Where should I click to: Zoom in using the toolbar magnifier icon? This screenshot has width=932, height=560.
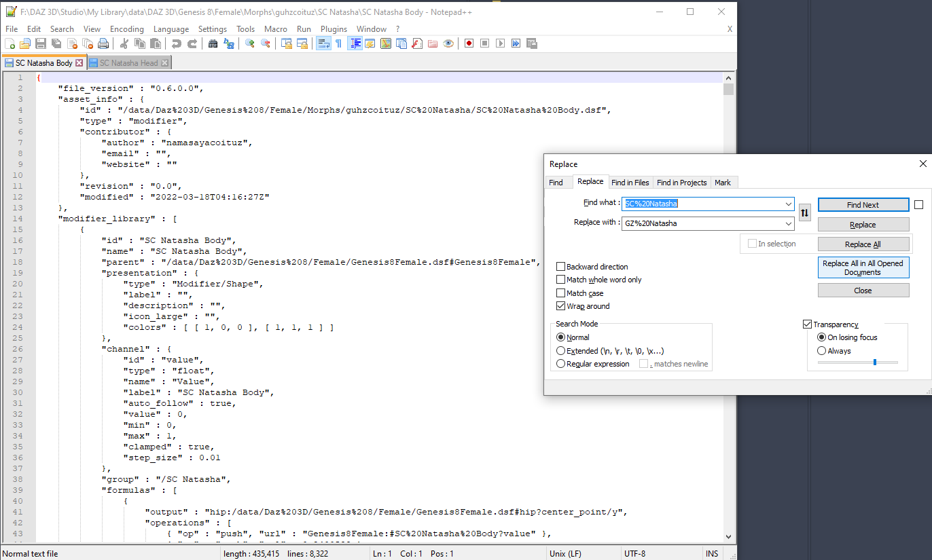[250, 43]
